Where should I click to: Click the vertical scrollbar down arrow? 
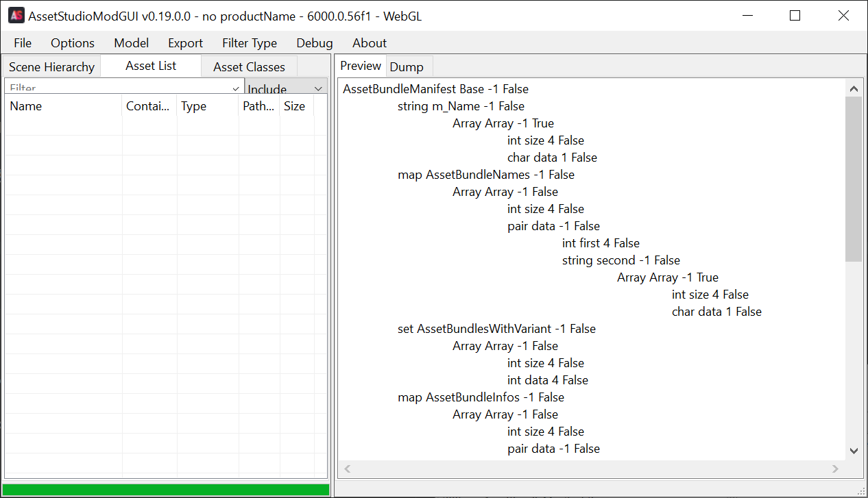pos(854,450)
